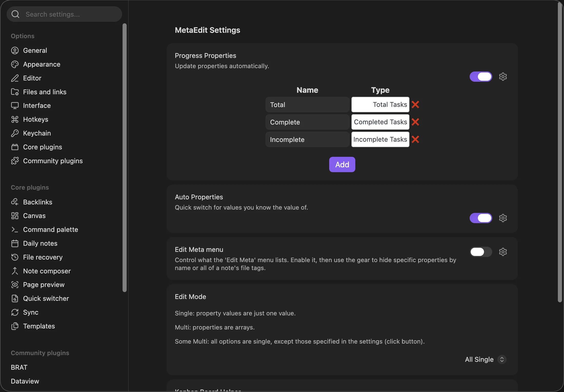Open the Appearance settings tab

tap(42, 64)
